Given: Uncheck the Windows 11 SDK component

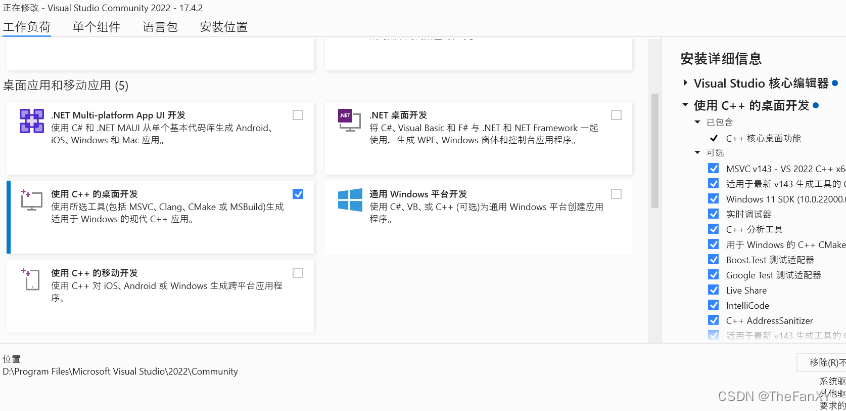Looking at the screenshot, I should (x=713, y=198).
